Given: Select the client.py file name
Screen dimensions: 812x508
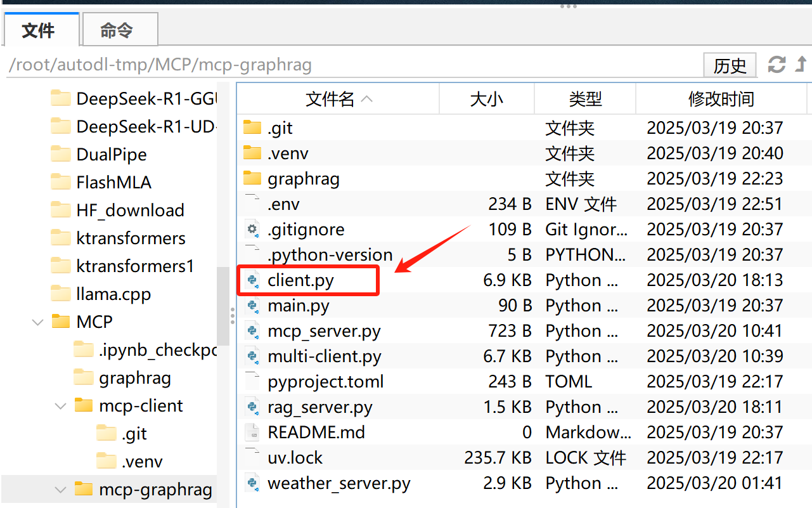Looking at the screenshot, I should click(300, 280).
